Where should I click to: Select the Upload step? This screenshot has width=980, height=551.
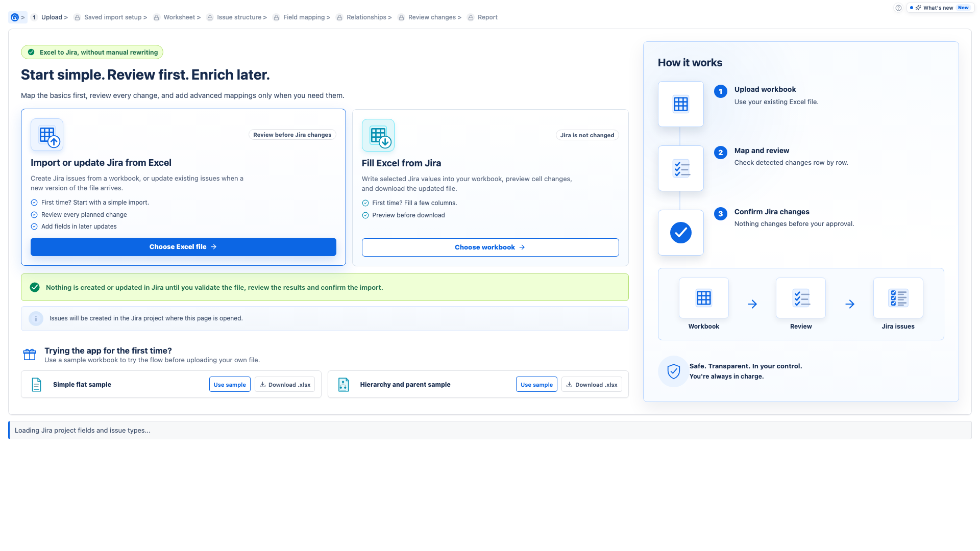[49, 17]
